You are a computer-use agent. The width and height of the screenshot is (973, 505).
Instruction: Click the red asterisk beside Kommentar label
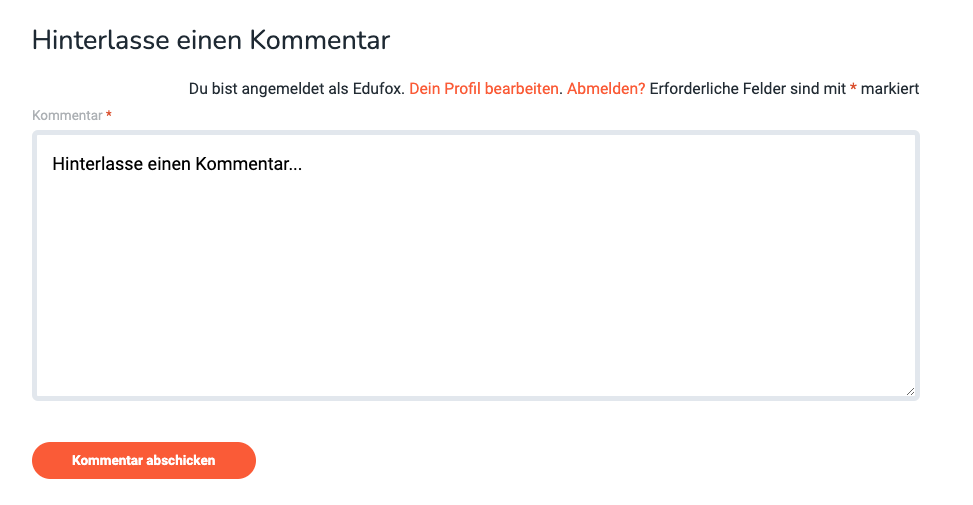click(109, 116)
